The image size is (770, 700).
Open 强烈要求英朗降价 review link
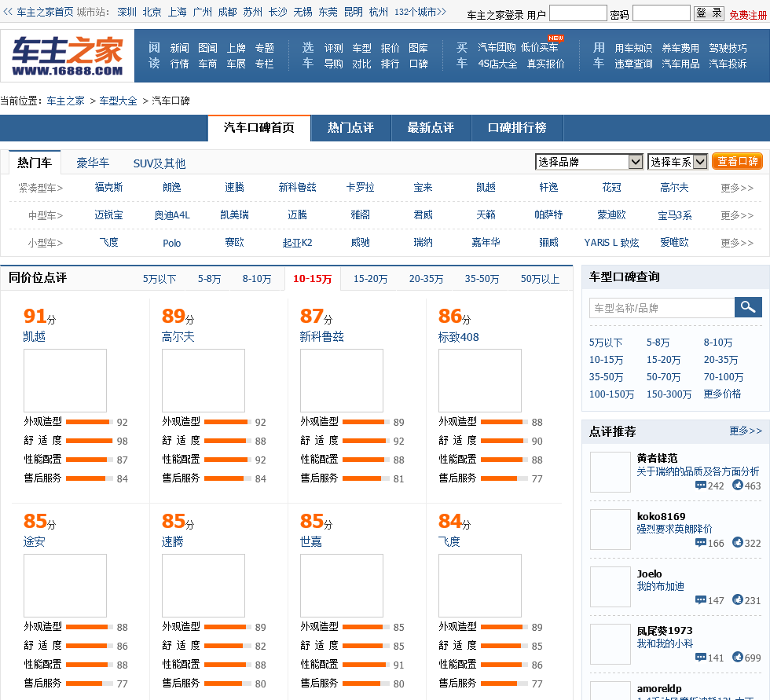[674, 529]
